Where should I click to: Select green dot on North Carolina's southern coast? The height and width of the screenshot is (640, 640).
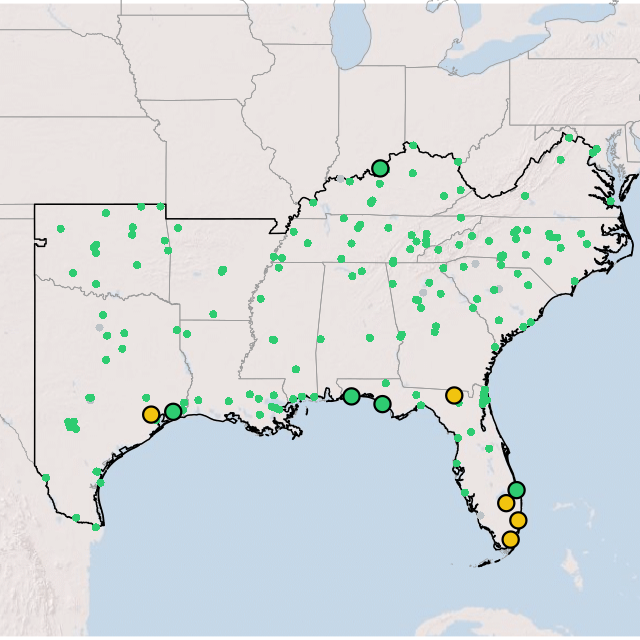[x=575, y=281]
